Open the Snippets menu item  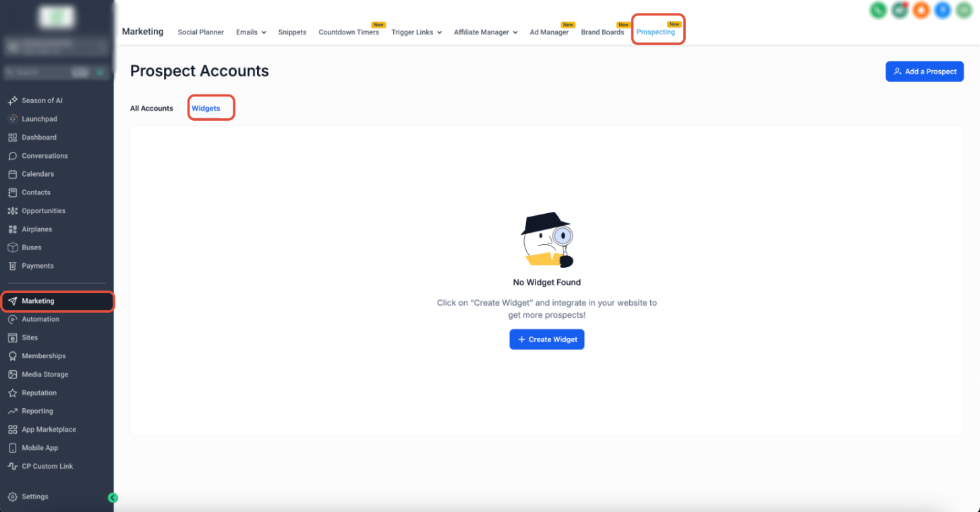click(292, 32)
